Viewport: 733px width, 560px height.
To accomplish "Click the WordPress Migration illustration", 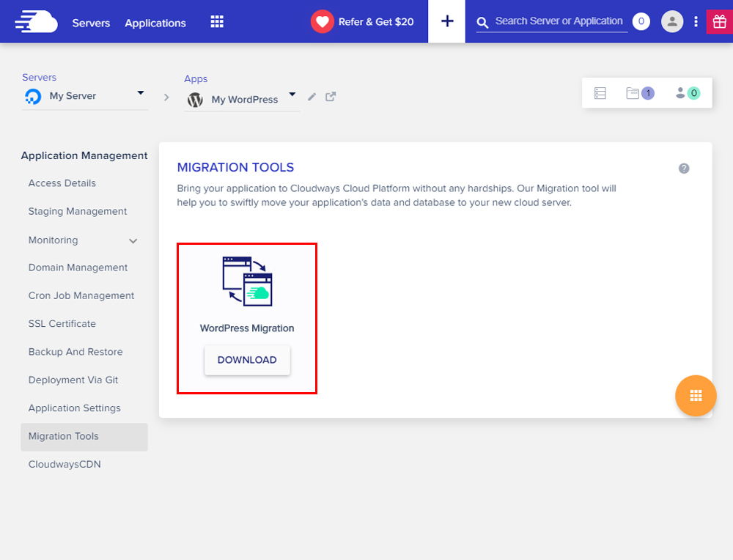I will [x=247, y=281].
